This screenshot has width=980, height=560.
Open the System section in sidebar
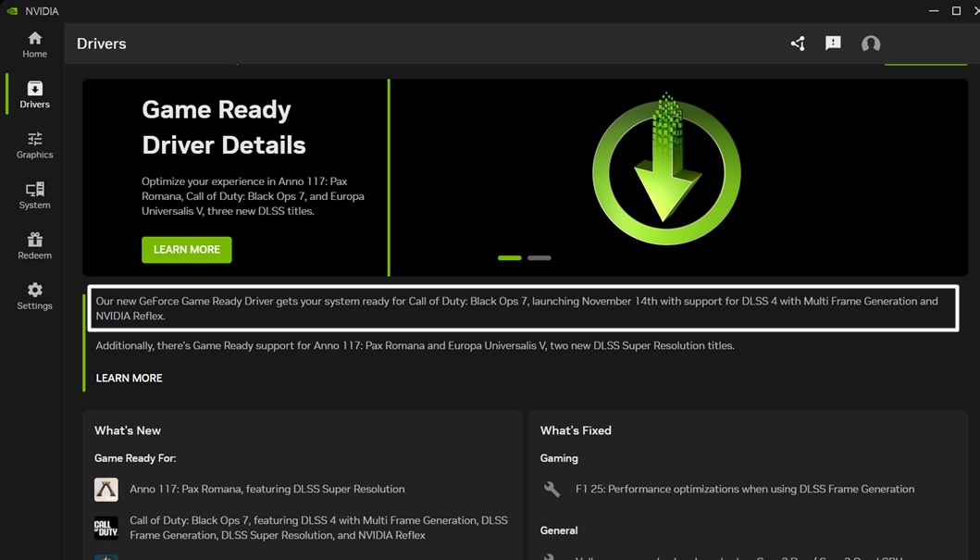(x=34, y=195)
